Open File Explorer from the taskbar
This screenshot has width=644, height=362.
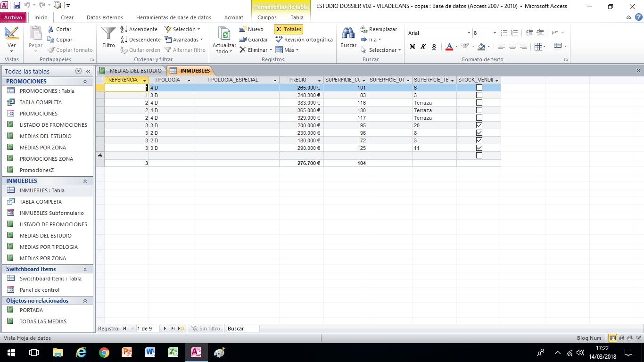(x=58, y=352)
